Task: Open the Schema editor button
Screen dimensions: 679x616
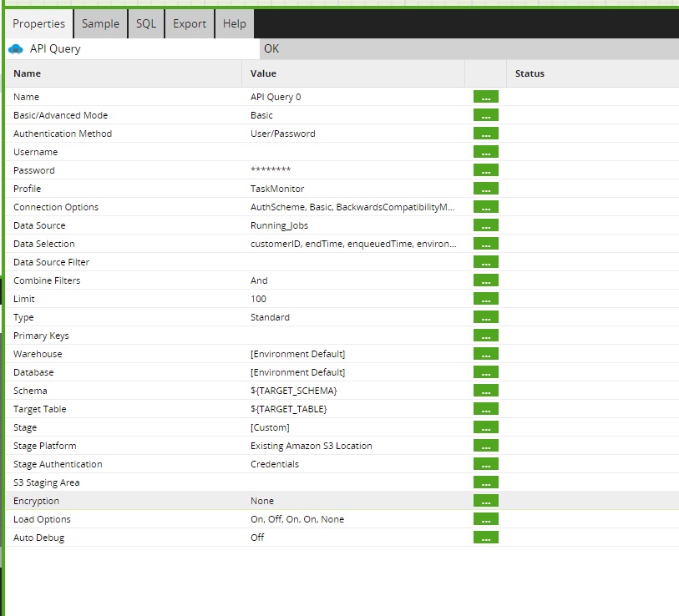Action: tap(485, 390)
